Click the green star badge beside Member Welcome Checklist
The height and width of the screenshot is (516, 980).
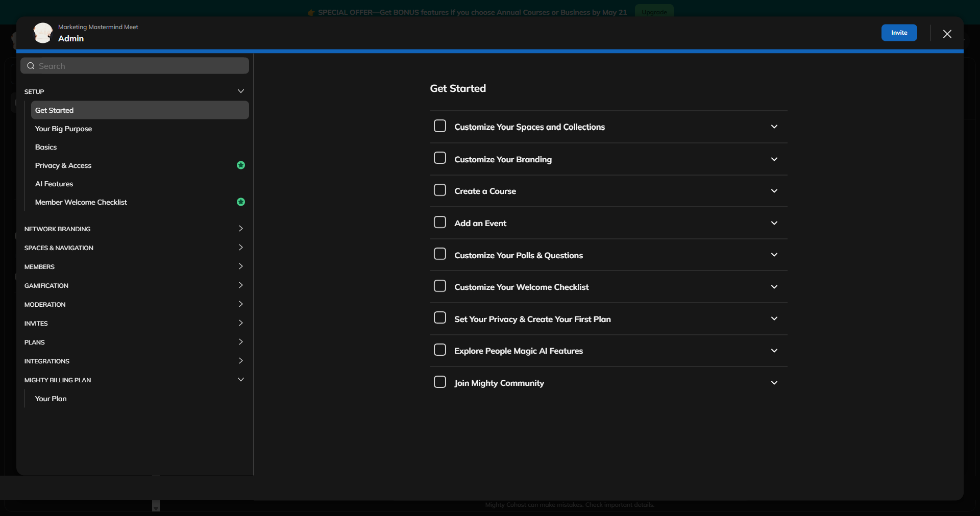(x=241, y=202)
